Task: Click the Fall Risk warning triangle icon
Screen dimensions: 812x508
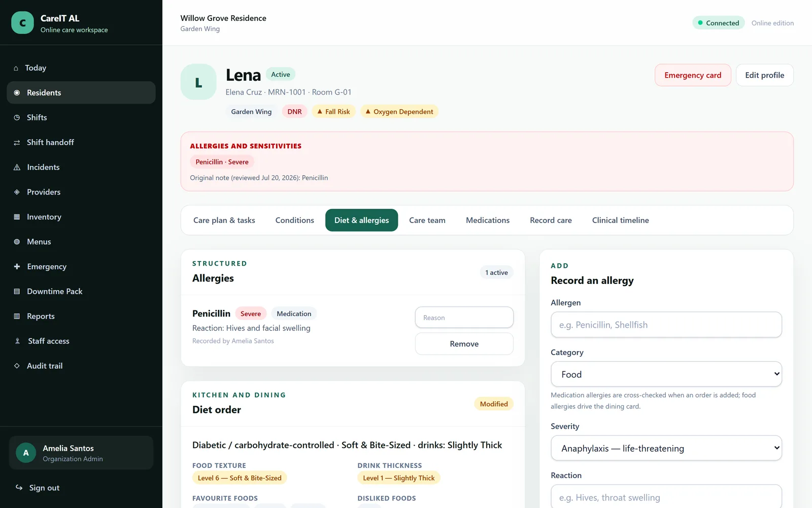Action: (x=320, y=111)
